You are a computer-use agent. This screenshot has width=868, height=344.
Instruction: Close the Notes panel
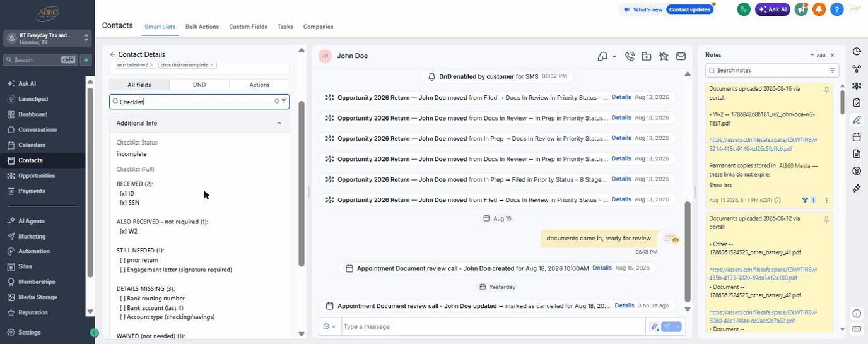[x=832, y=56]
